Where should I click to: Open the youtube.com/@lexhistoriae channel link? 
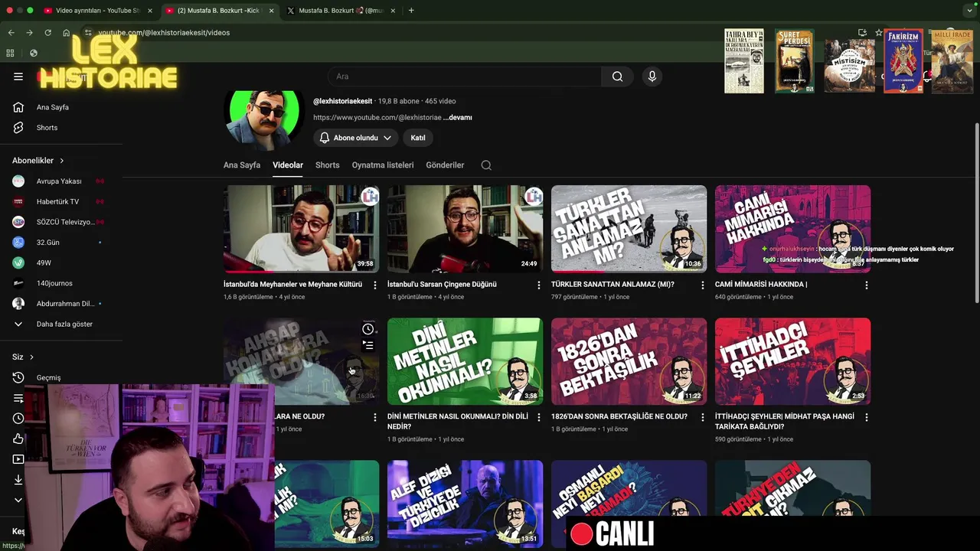377,118
